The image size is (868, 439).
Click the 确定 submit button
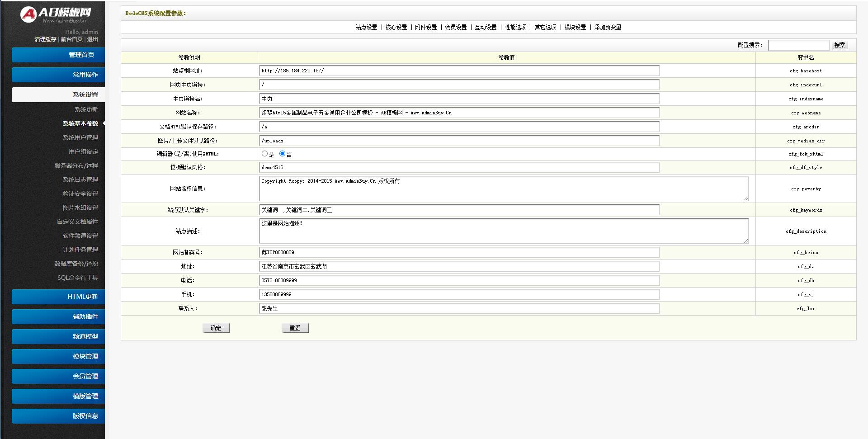[x=216, y=328]
